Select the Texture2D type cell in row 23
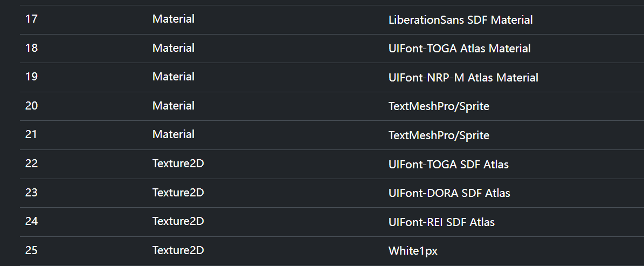 click(x=178, y=192)
